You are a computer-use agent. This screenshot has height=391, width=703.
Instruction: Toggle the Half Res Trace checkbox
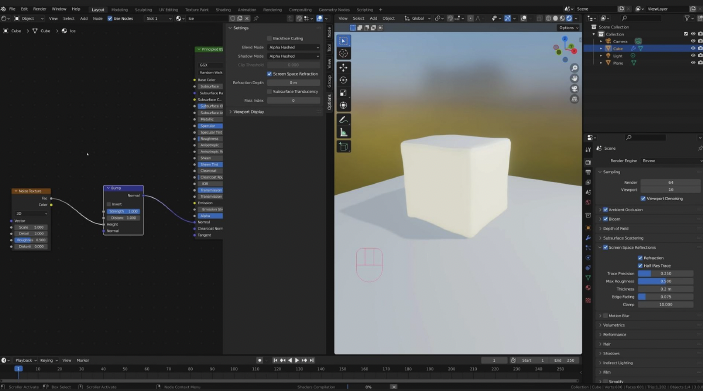click(x=640, y=265)
